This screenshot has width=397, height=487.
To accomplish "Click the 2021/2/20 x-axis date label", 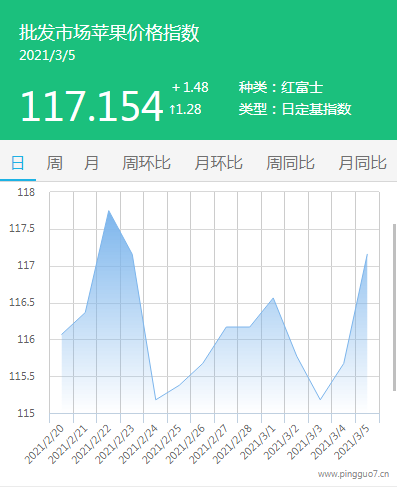I will coord(44,444).
